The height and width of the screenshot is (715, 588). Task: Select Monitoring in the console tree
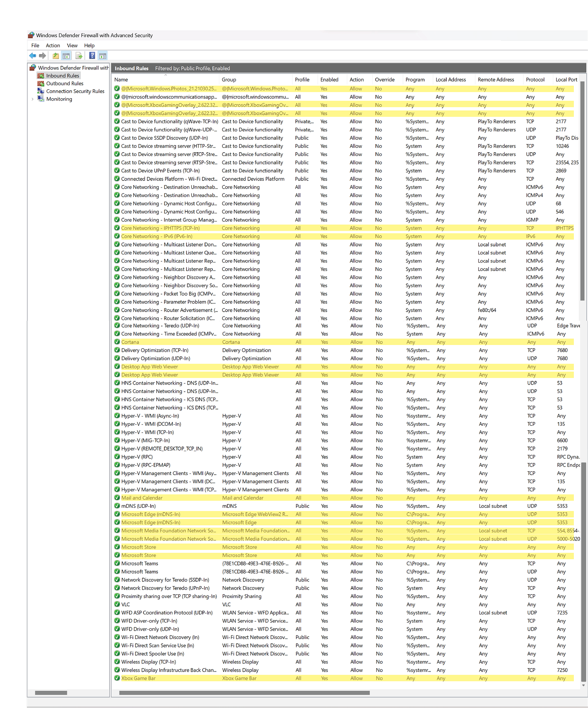[x=59, y=99]
